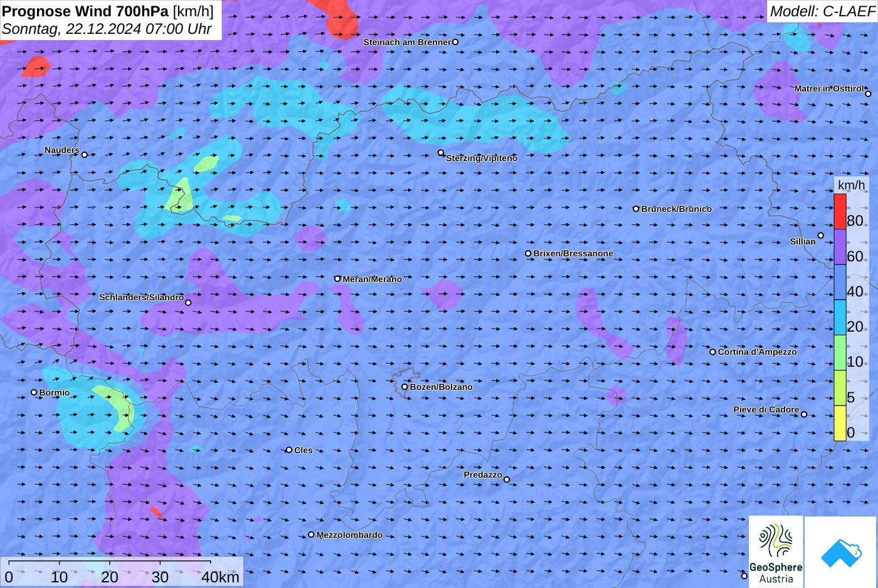Image resolution: width=878 pixels, height=588 pixels.
Task: Click the Bruneck/Brunico location dot
Action: coord(636,209)
